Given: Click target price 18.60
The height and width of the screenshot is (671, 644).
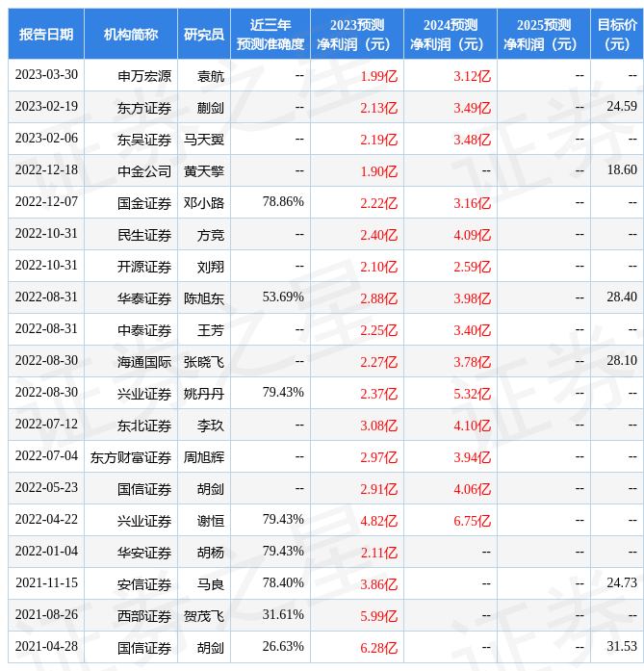Looking at the screenshot, I should pyautogui.click(x=622, y=169).
